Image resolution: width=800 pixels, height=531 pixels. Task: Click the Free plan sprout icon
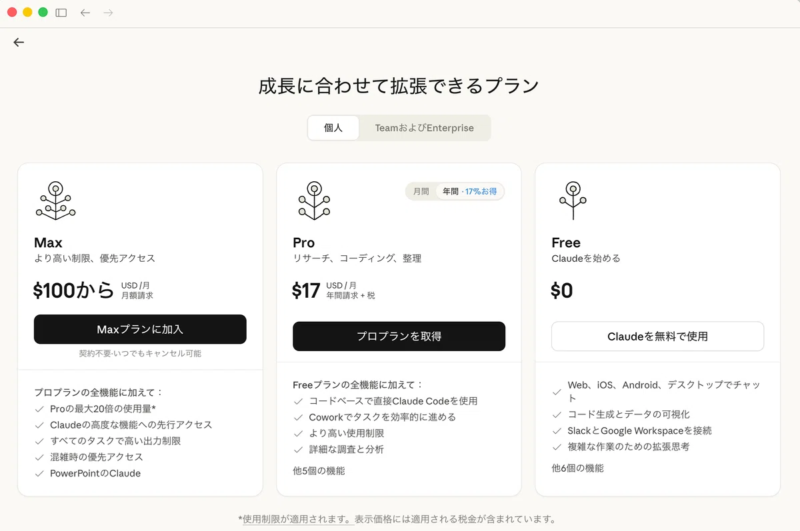point(572,200)
